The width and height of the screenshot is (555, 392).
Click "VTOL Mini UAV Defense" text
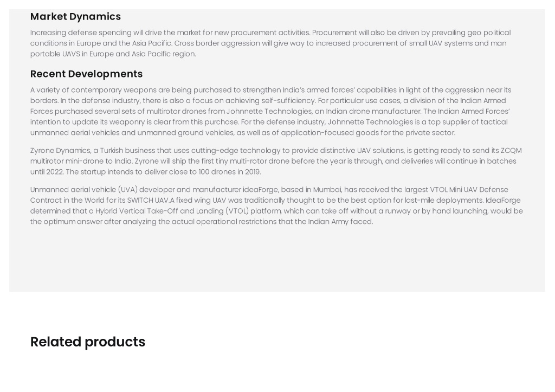tap(469, 189)
